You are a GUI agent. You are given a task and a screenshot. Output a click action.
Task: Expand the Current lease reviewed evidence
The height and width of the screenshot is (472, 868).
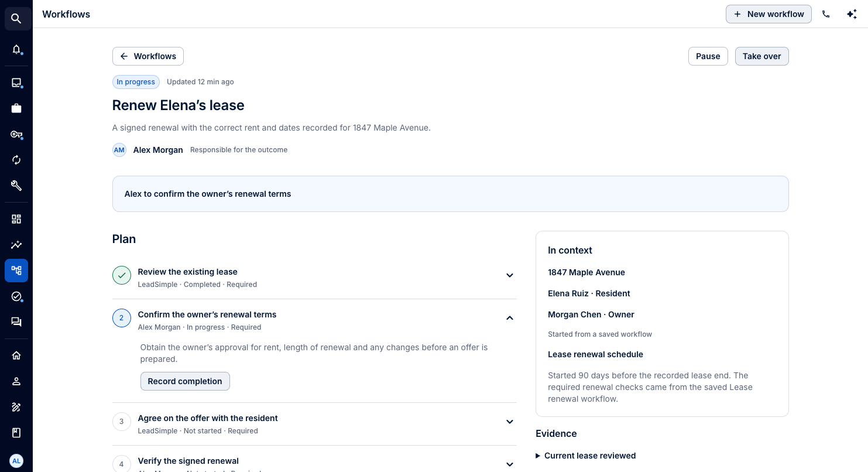coord(586,456)
